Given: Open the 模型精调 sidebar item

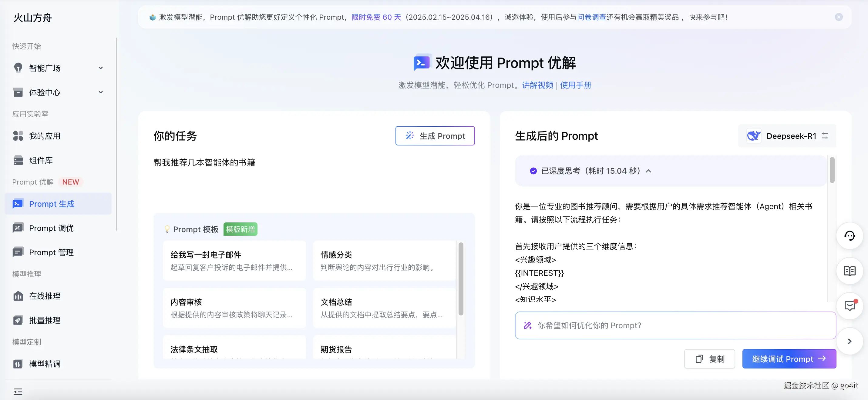Looking at the screenshot, I should click(x=45, y=364).
